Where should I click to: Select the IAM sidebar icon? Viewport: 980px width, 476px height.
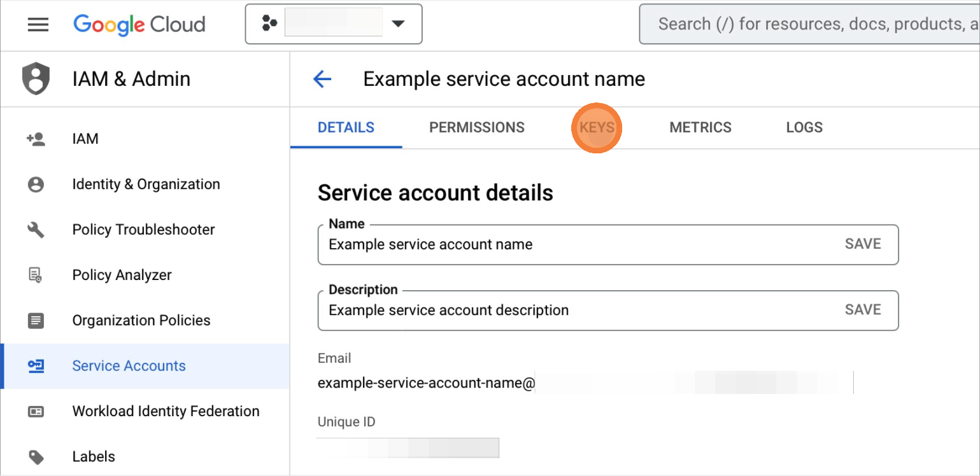click(36, 138)
